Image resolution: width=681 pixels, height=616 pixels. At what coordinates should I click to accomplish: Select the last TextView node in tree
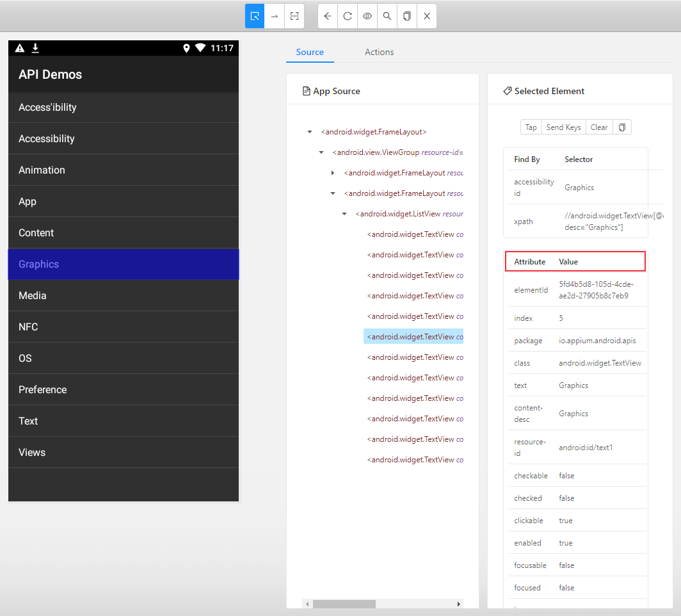pos(415,460)
